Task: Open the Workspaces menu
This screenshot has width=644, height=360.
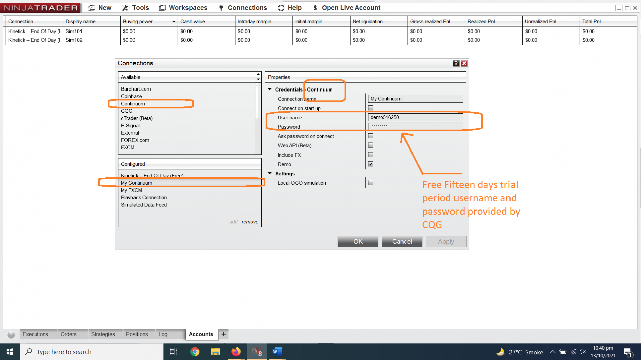Action: point(183,8)
